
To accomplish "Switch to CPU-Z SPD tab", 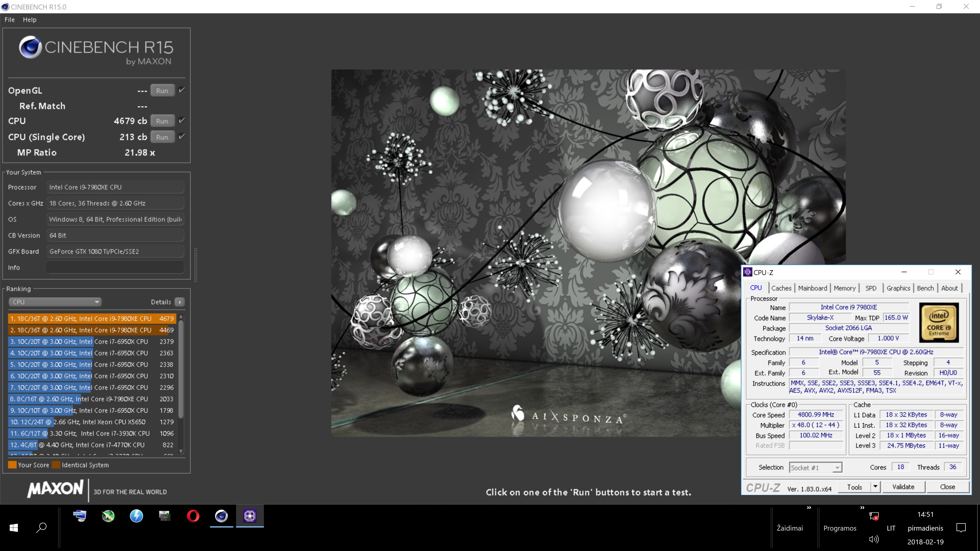I will tap(871, 288).
